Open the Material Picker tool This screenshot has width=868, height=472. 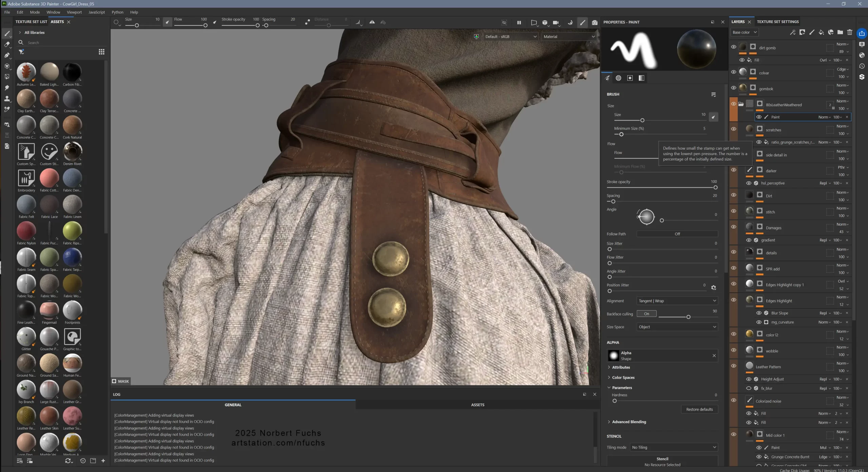pyautogui.click(x=7, y=109)
